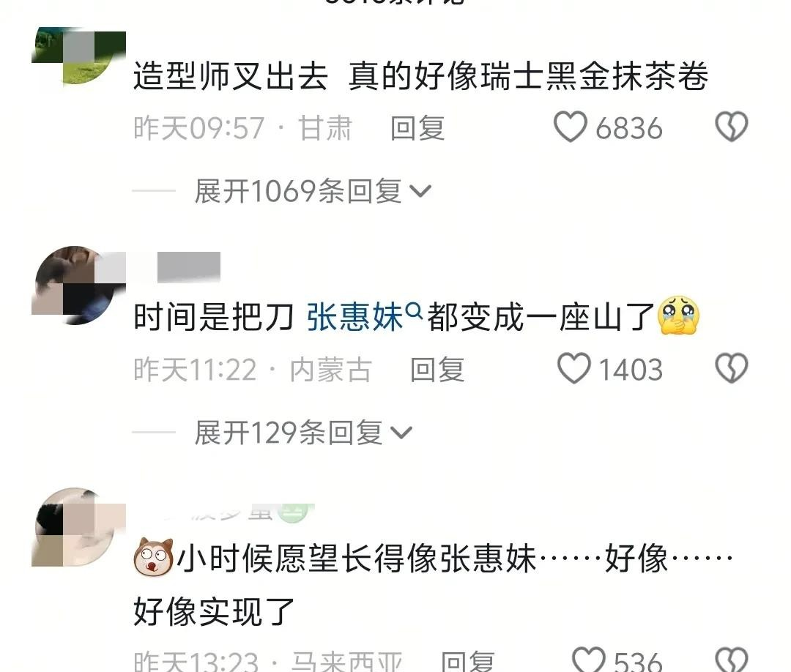Reply to the comment posted at 09:57

pyautogui.click(x=417, y=128)
